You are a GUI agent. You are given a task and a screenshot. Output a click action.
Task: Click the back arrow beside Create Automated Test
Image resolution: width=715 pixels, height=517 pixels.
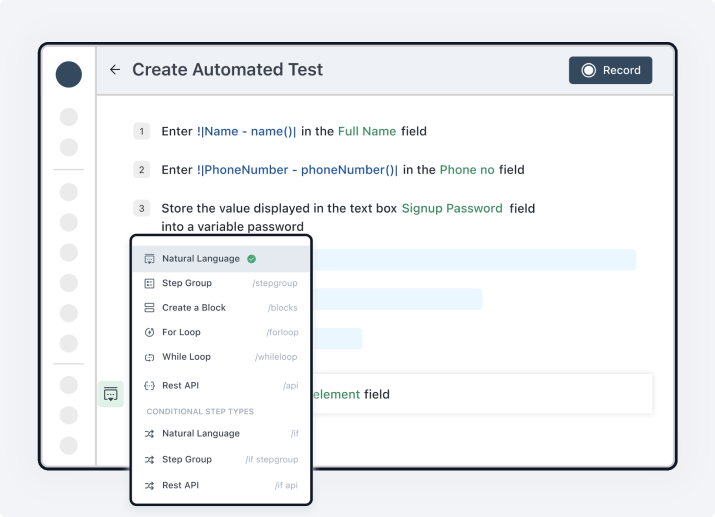pyautogui.click(x=115, y=70)
